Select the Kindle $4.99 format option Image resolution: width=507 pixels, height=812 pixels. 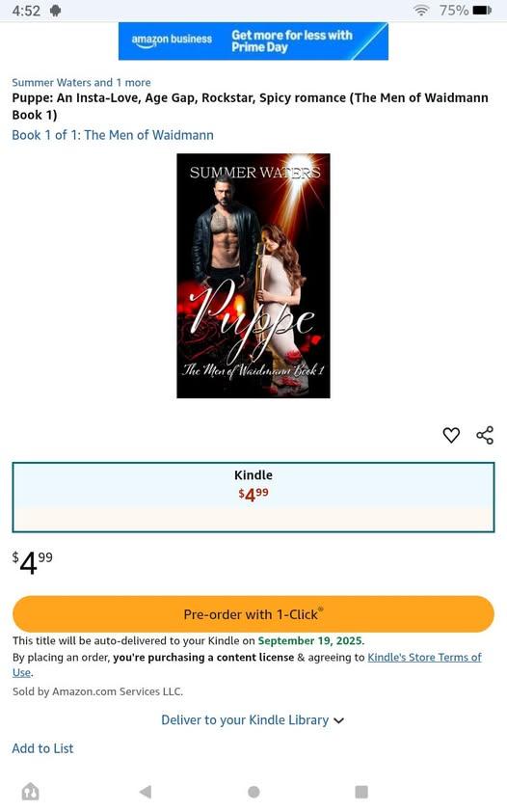coord(253,498)
